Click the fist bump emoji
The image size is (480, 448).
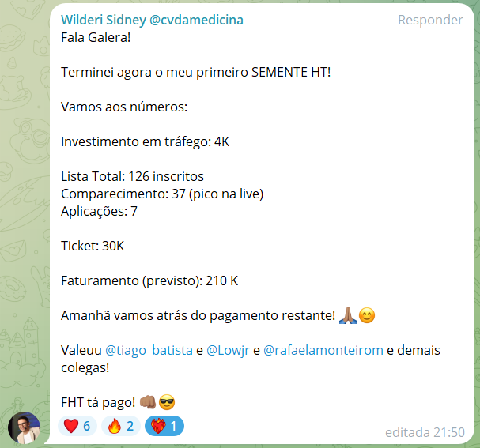[148, 402]
